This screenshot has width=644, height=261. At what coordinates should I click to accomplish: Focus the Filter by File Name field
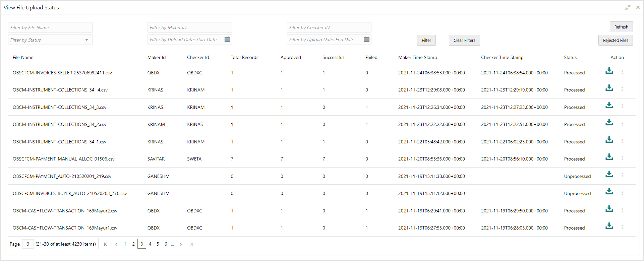coord(50,27)
